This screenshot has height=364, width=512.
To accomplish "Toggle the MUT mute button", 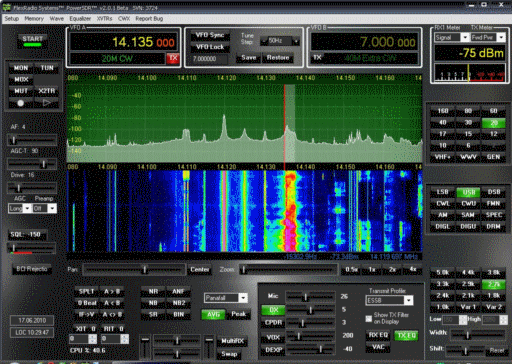I will click(x=21, y=91).
